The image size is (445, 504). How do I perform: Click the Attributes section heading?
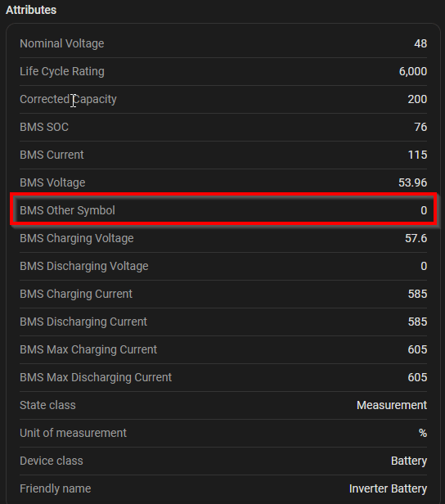[x=31, y=10]
